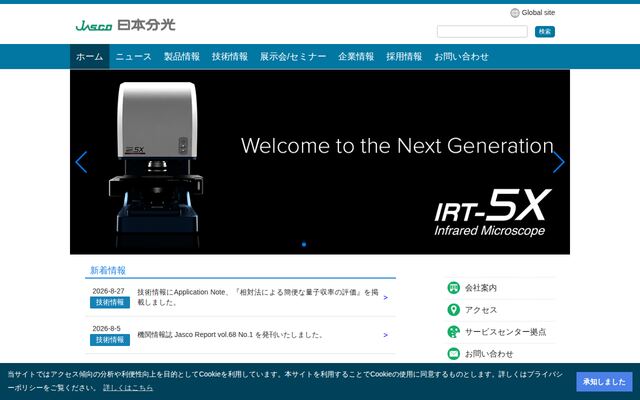Screen dimensions: 640x400
Task: Click the JASCO 日本分光 logo
Action: click(x=125, y=25)
